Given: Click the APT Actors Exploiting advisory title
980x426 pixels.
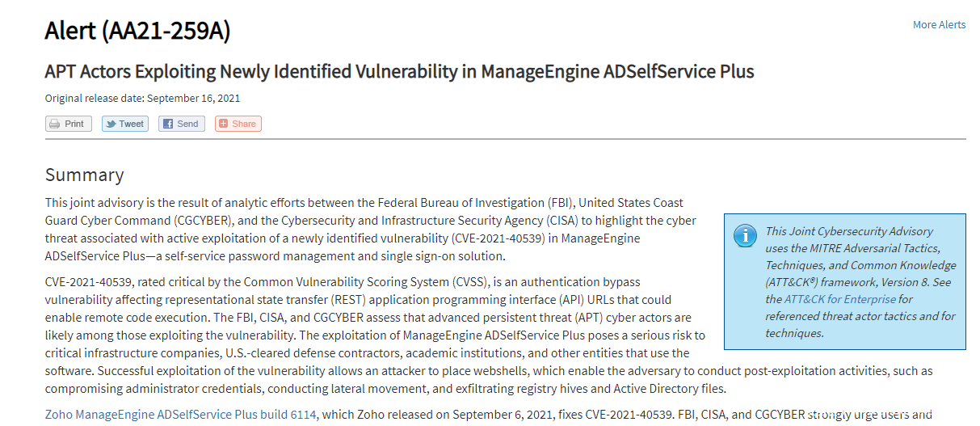Looking at the screenshot, I should pyautogui.click(x=399, y=72).
